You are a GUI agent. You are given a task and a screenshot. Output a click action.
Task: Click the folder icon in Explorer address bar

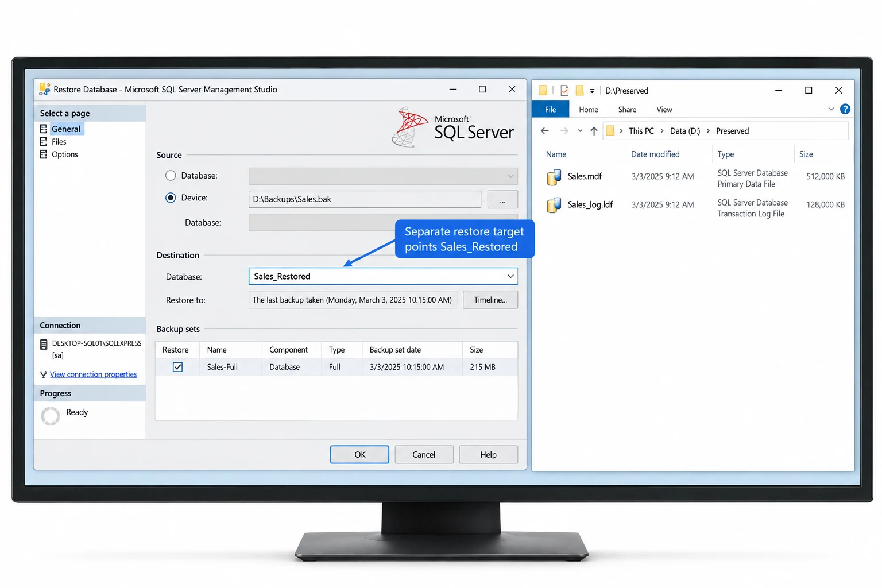tap(610, 131)
